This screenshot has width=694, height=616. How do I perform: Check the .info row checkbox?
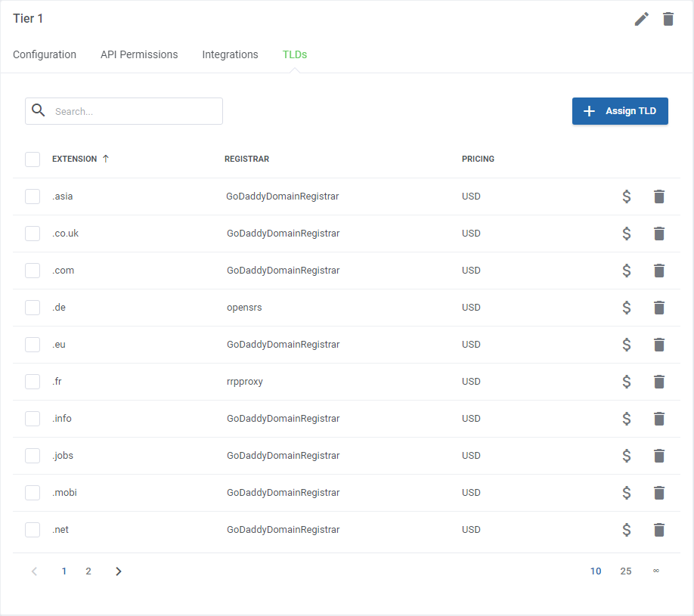tap(33, 419)
